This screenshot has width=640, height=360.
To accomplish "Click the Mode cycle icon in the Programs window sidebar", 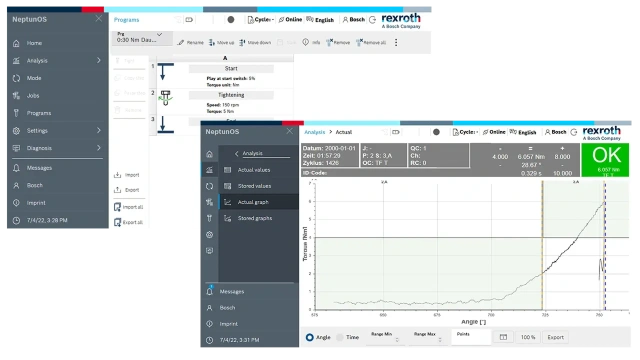I will pos(16,78).
